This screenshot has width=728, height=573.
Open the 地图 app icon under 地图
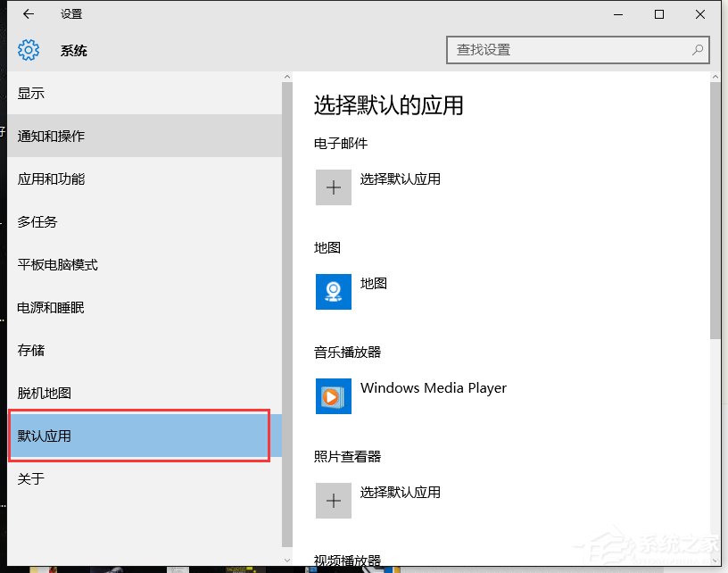[x=333, y=292]
